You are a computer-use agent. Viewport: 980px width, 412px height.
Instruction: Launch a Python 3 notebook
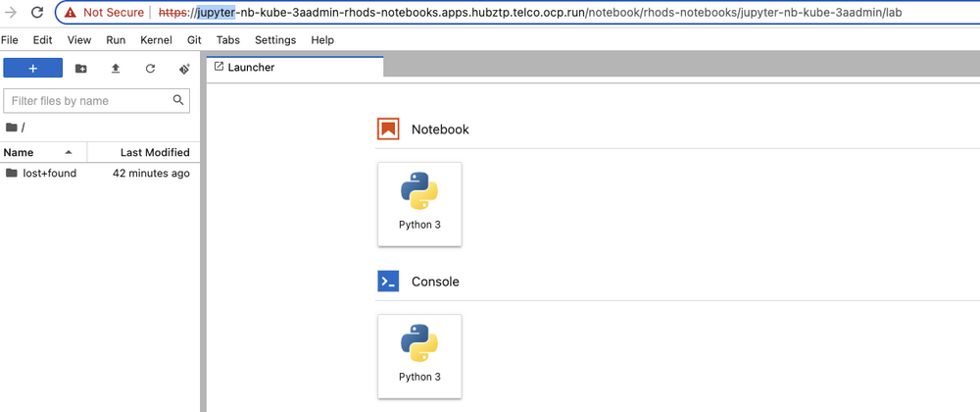pyautogui.click(x=419, y=203)
